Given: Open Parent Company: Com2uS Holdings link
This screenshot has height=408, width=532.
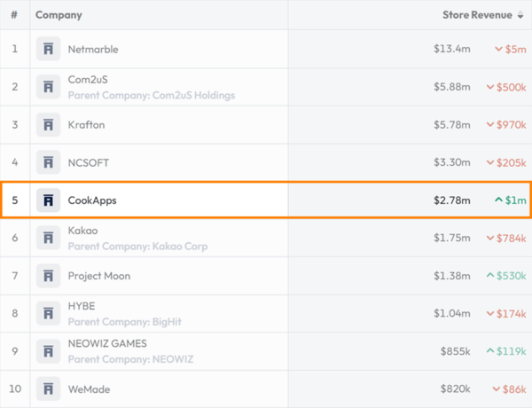Looking at the screenshot, I should point(152,95).
